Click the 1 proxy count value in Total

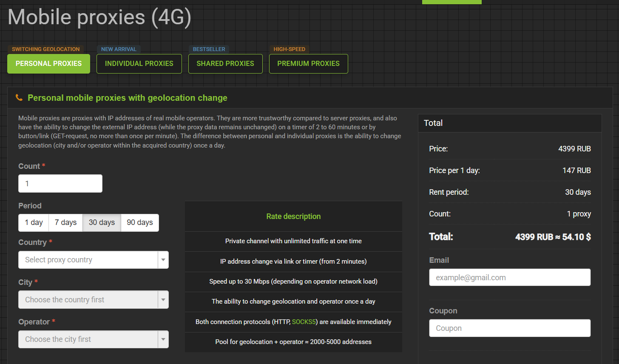pyautogui.click(x=579, y=214)
